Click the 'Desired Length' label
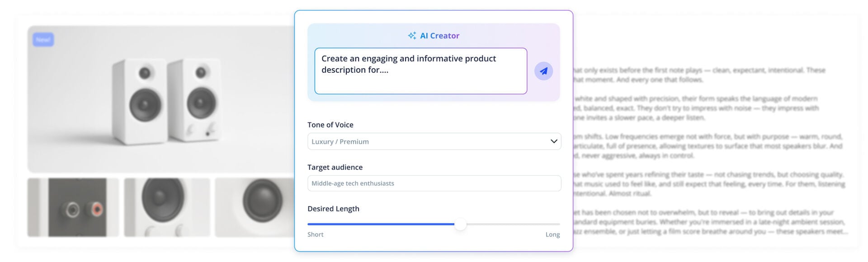Viewport: 868px width, 262px height. point(333,208)
